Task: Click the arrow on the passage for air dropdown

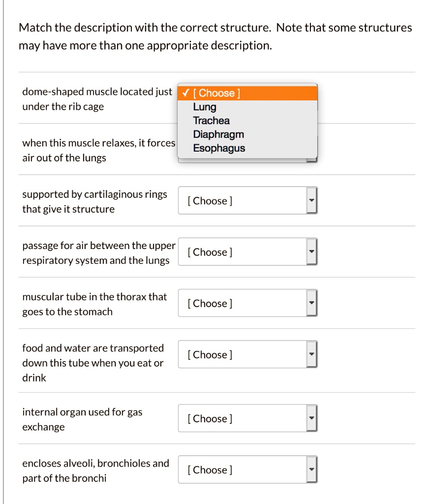Action: coord(311,252)
